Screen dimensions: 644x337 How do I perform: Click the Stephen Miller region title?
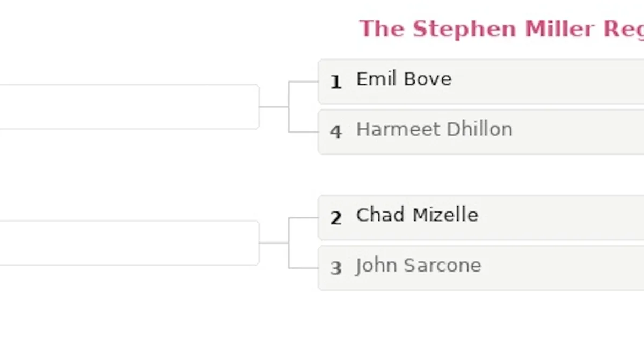point(501,29)
